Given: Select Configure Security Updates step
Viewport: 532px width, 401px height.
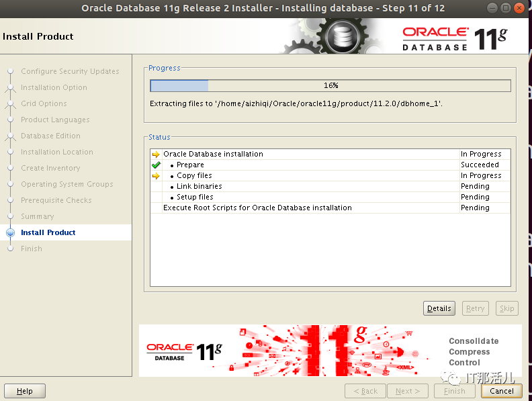Looking at the screenshot, I should tap(70, 71).
